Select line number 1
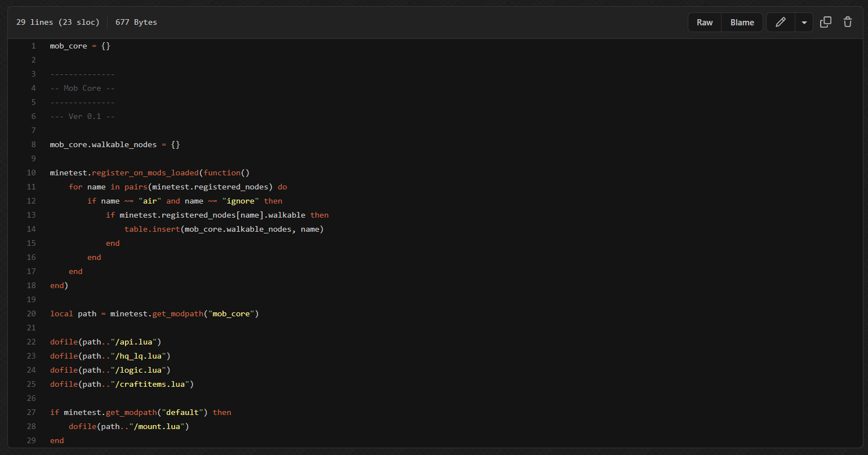Image resolution: width=868 pixels, height=455 pixels. (x=33, y=46)
